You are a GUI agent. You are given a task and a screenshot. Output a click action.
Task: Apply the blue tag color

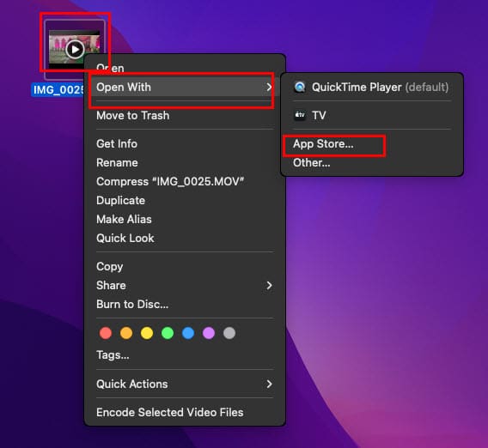[188, 333]
